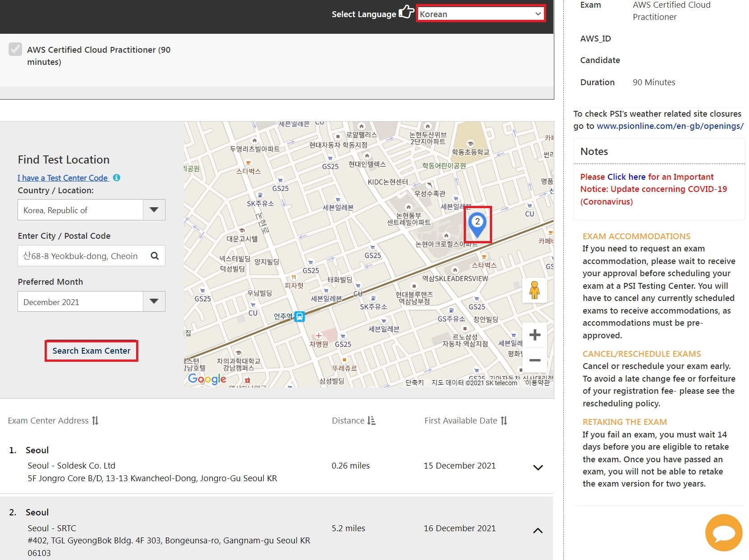Click the 'Click here' COVID-19 notice link

[x=626, y=177]
